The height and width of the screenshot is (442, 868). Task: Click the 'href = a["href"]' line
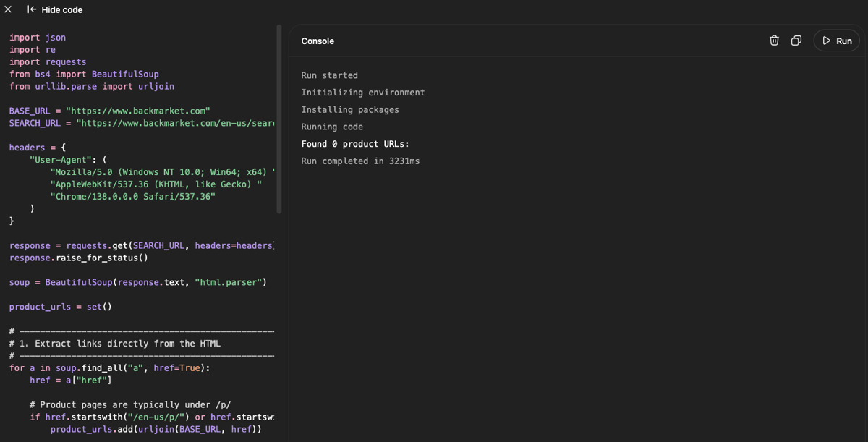[71, 381]
